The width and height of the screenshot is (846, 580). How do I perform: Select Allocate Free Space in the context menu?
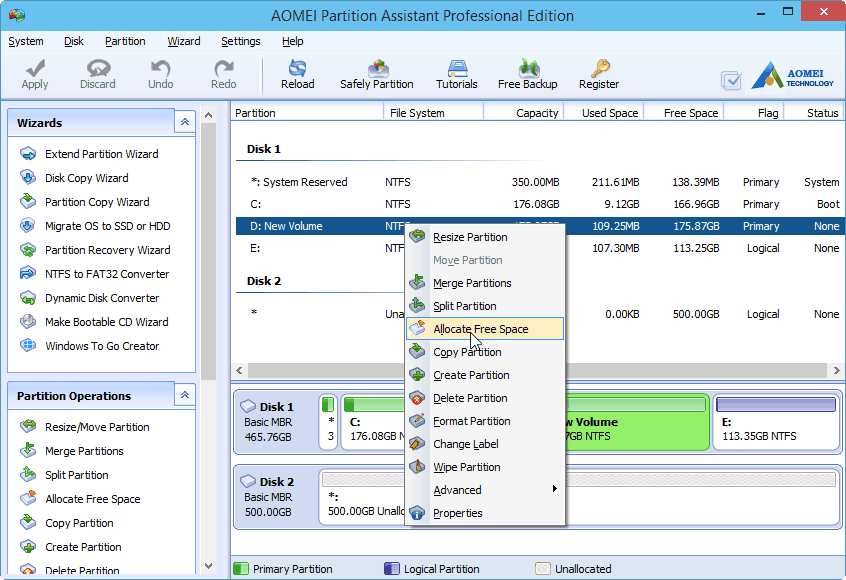pyautogui.click(x=485, y=329)
